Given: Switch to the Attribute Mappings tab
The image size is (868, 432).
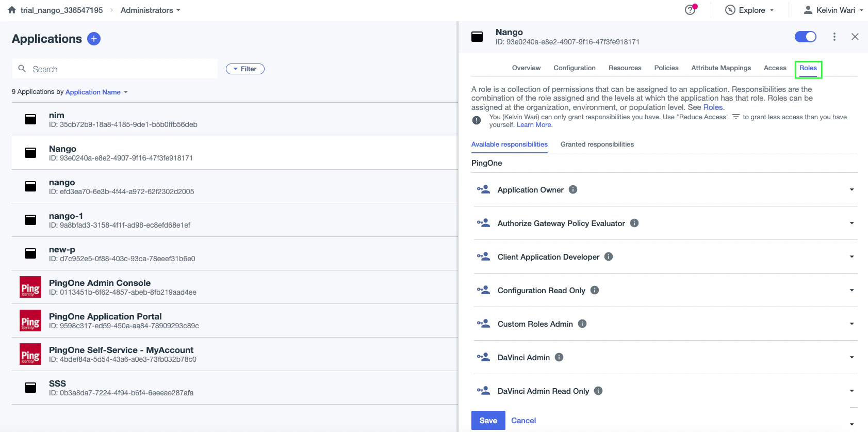Looking at the screenshot, I should (x=721, y=68).
